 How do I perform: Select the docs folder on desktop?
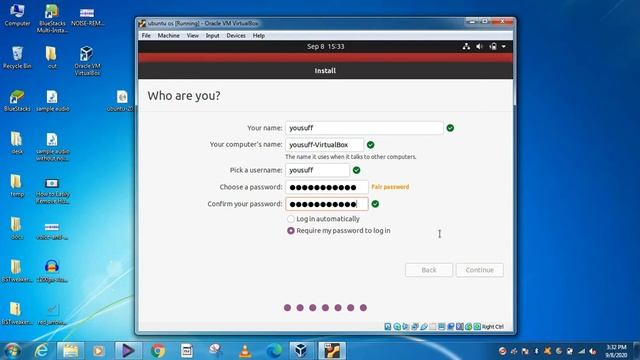[x=17, y=229]
